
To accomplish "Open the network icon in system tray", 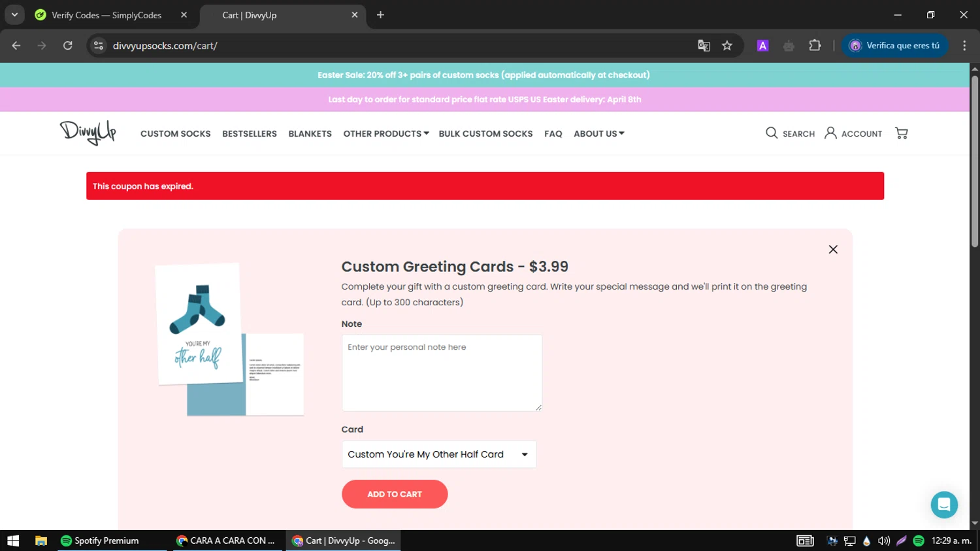I will 849,541.
